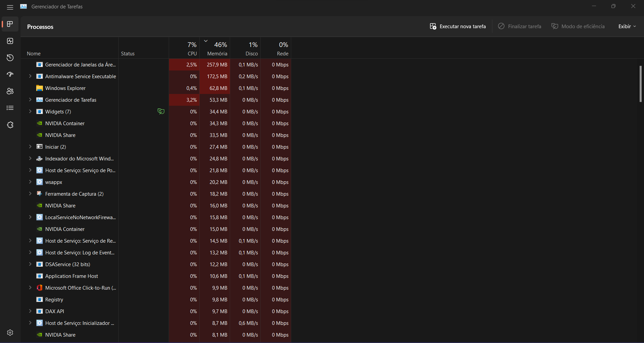Open the Users sidebar icon
The height and width of the screenshot is (343, 644).
[10, 91]
